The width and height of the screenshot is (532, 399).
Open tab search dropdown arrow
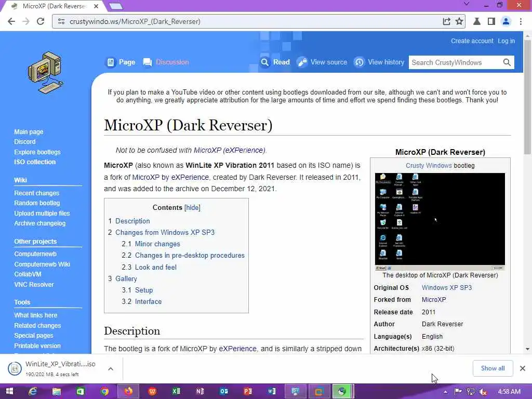(x=467, y=4)
